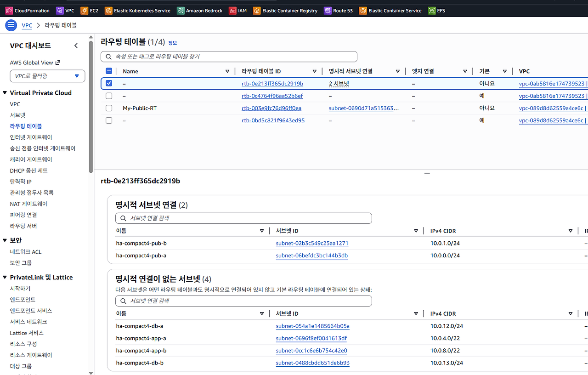Focus the 속성 또는 태그로 라우팅 테이블 찾기 search field
The image size is (588, 375).
tap(229, 57)
